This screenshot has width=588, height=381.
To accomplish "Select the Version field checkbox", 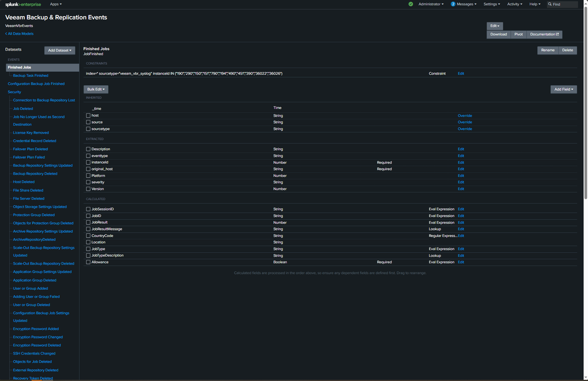I will 88,189.
